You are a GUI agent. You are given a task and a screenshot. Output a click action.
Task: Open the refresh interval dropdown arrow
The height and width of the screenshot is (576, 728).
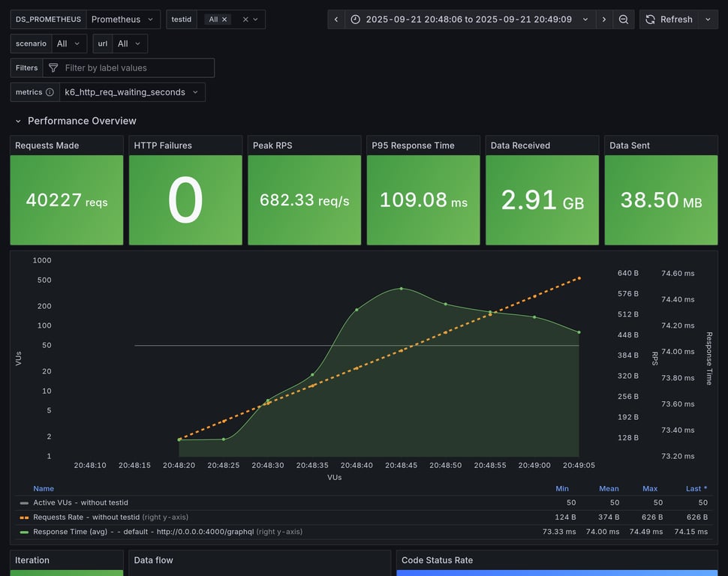click(x=708, y=19)
